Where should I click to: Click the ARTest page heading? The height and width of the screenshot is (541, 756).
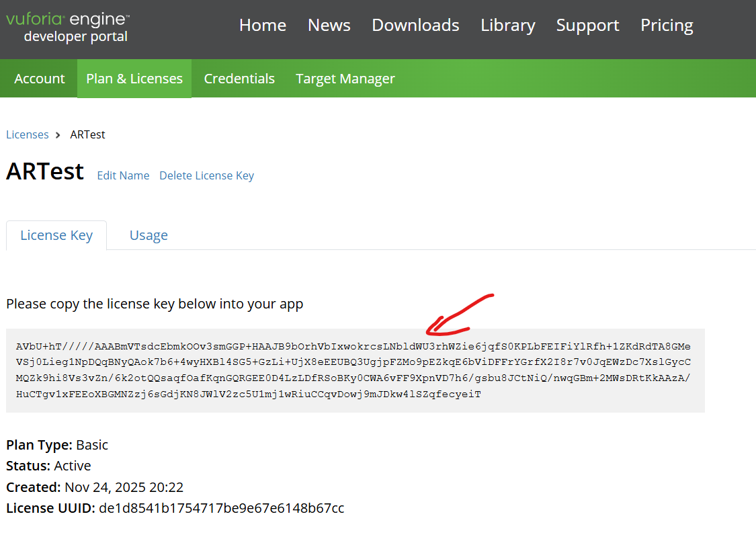pos(45,171)
